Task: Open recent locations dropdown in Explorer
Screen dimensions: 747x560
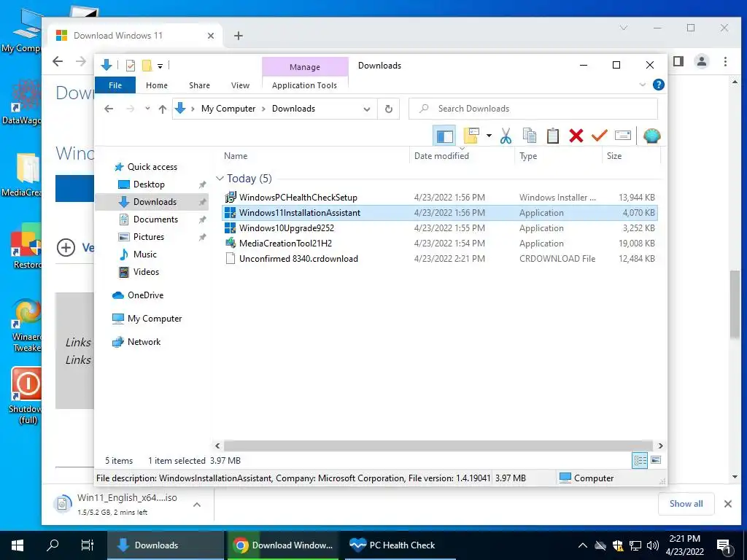Action: tap(147, 109)
